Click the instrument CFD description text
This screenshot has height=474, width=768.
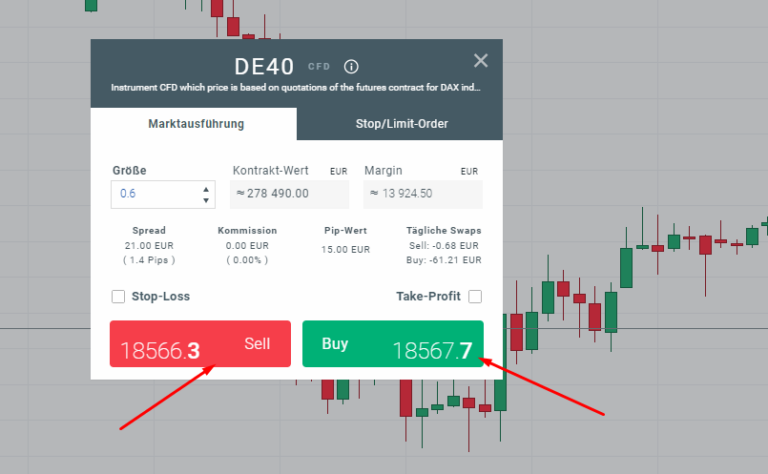click(296, 88)
